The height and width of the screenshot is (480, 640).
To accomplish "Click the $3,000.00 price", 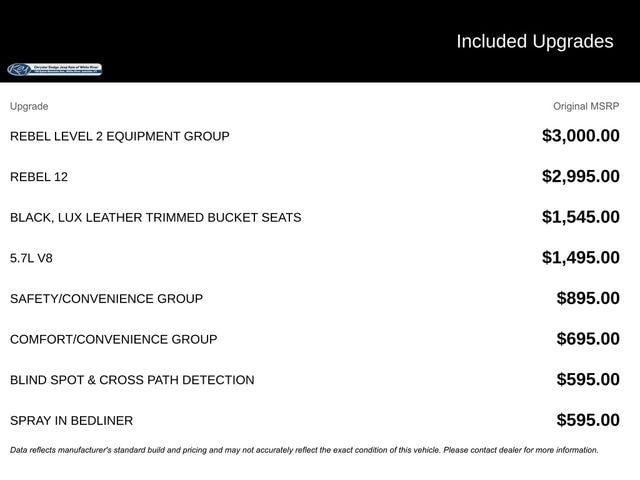I will [x=580, y=136].
